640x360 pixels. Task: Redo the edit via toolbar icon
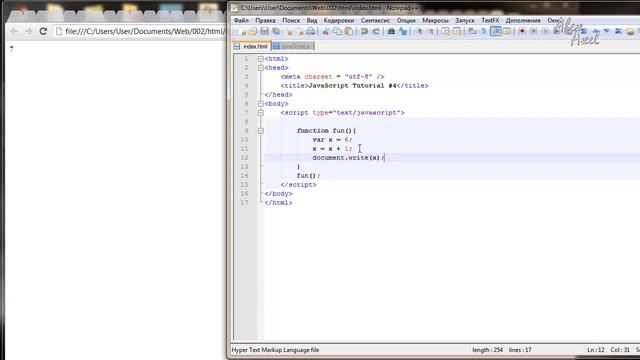point(376,31)
